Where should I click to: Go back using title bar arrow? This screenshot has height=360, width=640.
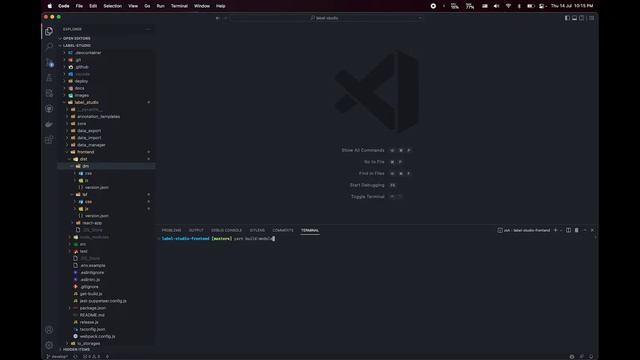(x=218, y=18)
